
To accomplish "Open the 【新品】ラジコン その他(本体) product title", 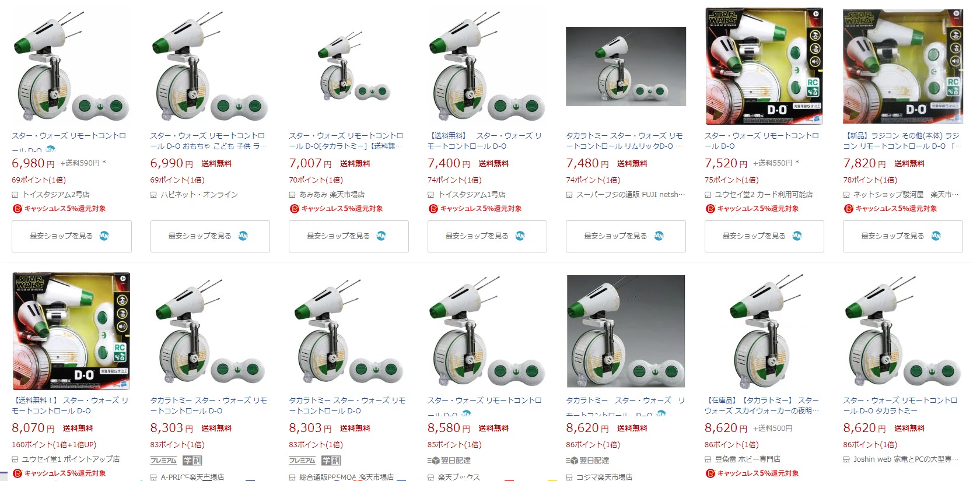I will click(x=902, y=141).
